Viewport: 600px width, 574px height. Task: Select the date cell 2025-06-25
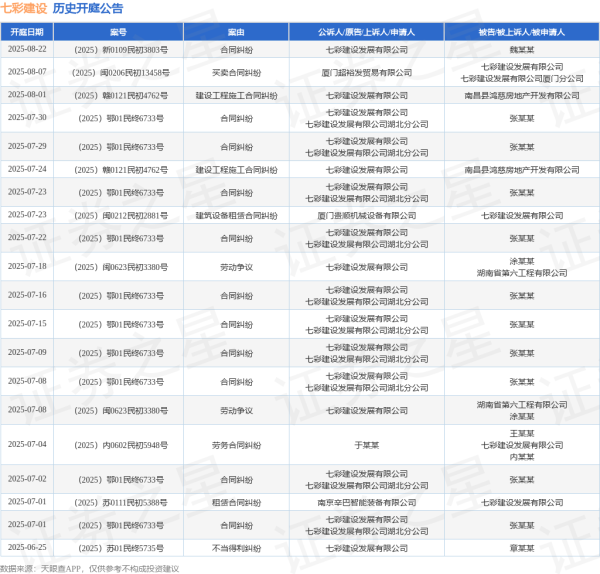click(27, 548)
